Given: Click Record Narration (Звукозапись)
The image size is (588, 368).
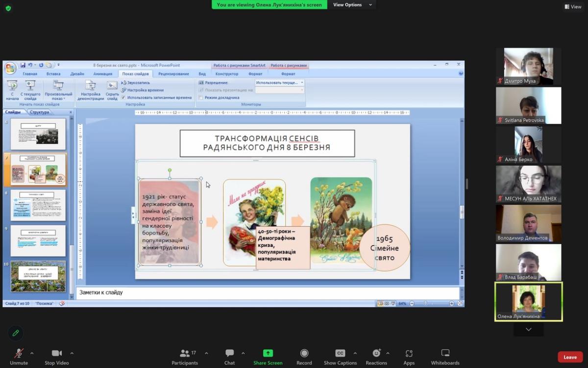Looking at the screenshot, I should point(135,83).
